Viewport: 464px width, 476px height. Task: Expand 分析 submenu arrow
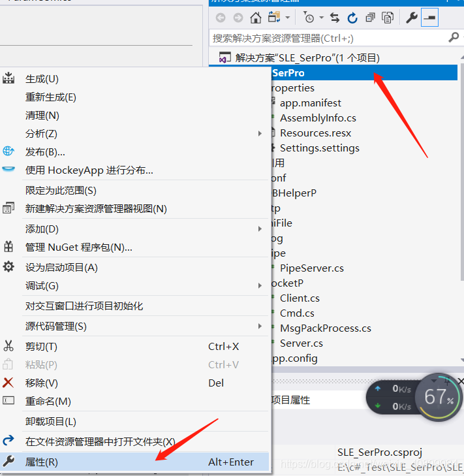(260, 133)
